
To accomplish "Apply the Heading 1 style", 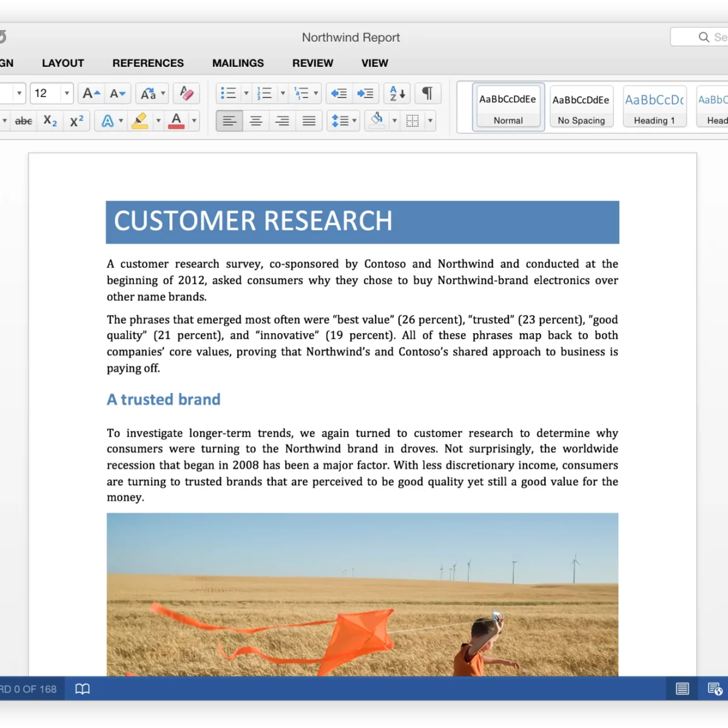I will 655,107.
